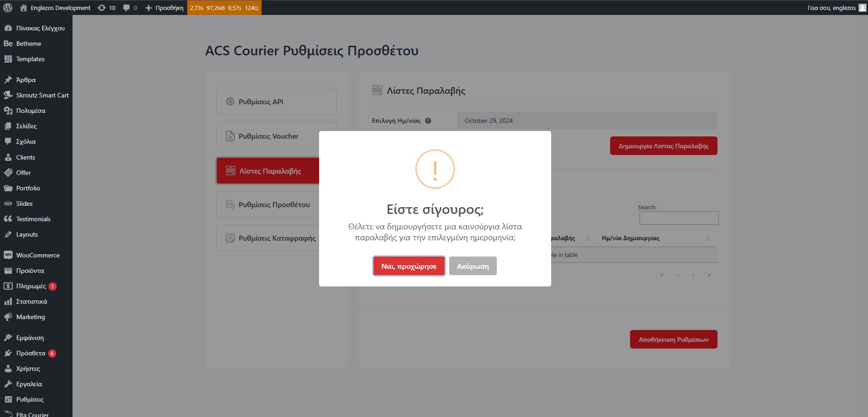Open the Σελίδες pages icon
Screen dimensions: 868x417
(x=8, y=126)
